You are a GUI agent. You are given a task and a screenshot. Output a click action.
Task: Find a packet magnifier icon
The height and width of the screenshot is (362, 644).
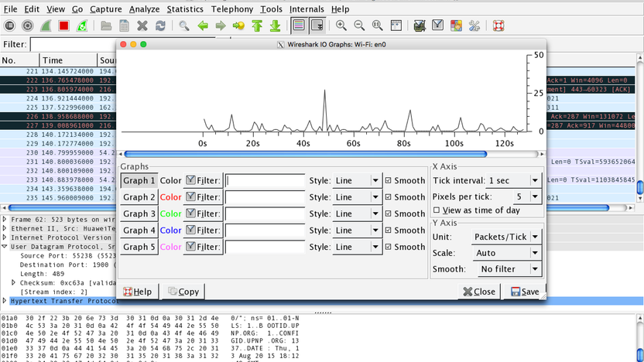pyautogui.click(x=184, y=26)
